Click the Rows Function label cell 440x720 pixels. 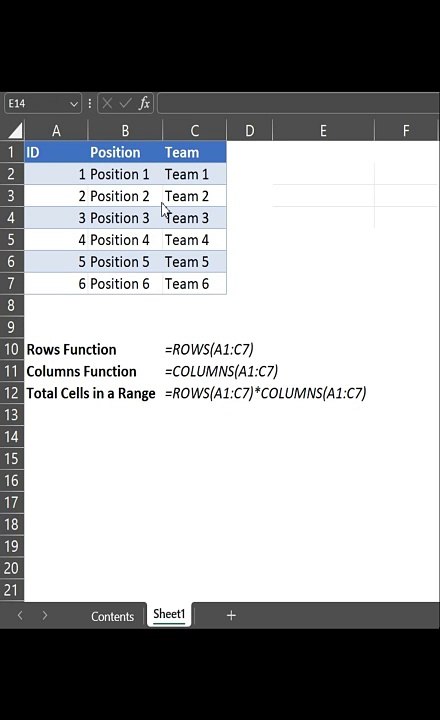pyautogui.click(x=72, y=349)
